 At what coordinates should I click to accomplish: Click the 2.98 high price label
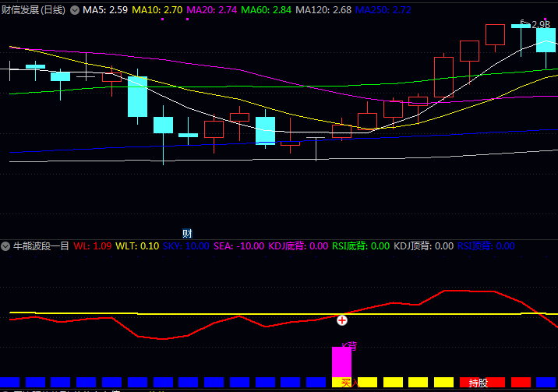[541, 24]
